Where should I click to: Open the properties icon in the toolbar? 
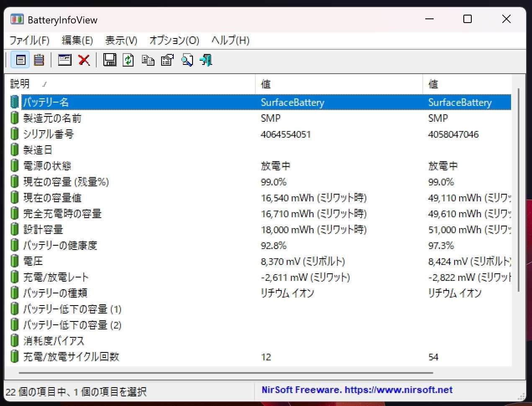coord(167,60)
